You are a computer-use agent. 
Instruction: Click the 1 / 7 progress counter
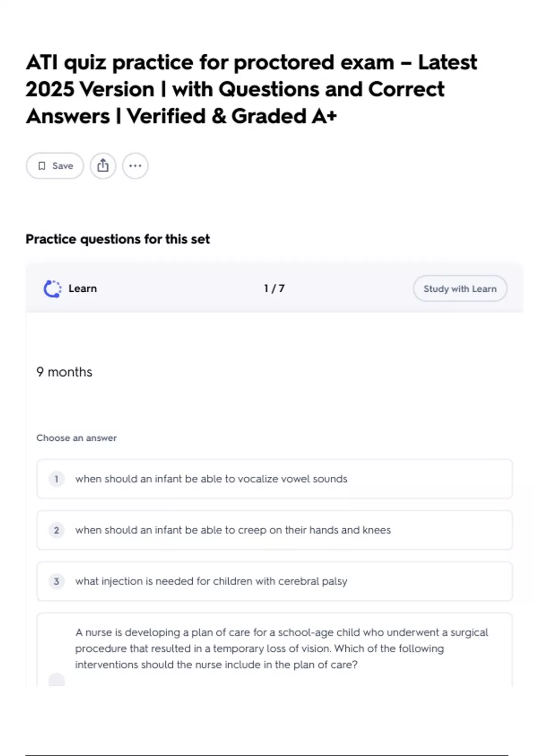(274, 289)
